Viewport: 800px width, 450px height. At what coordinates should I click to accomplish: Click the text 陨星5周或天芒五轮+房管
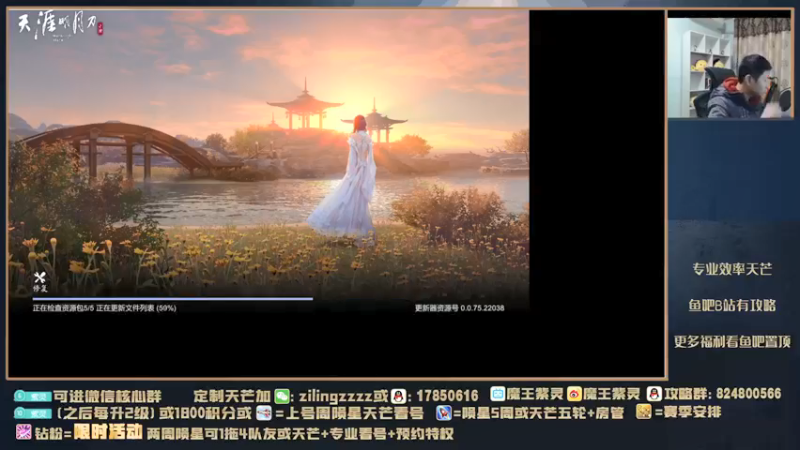tap(543, 413)
